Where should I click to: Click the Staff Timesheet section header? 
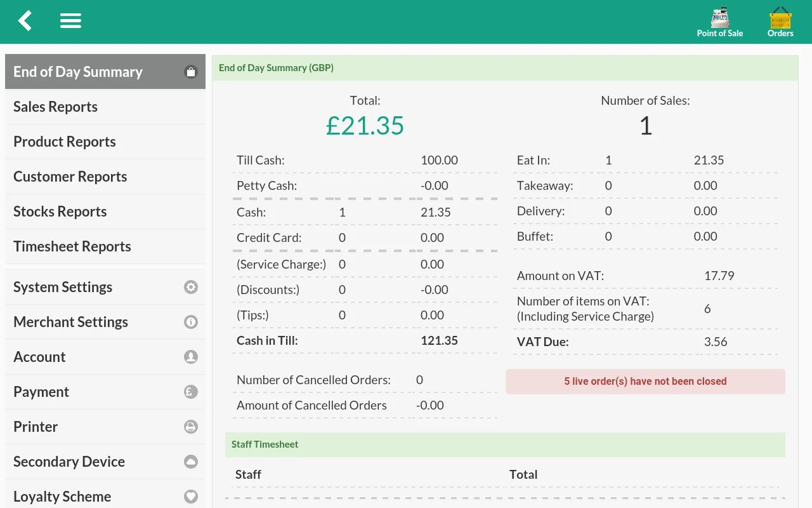click(x=265, y=444)
